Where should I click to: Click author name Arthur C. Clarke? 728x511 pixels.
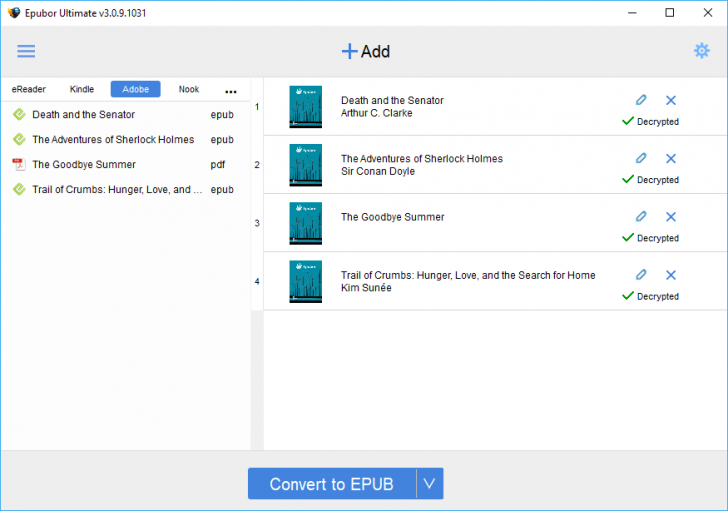(x=377, y=113)
